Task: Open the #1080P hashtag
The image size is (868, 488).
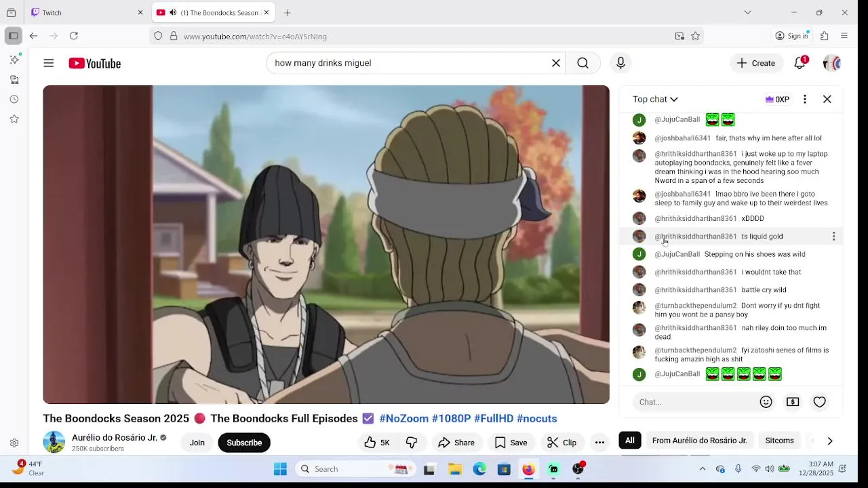Action: (x=451, y=419)
